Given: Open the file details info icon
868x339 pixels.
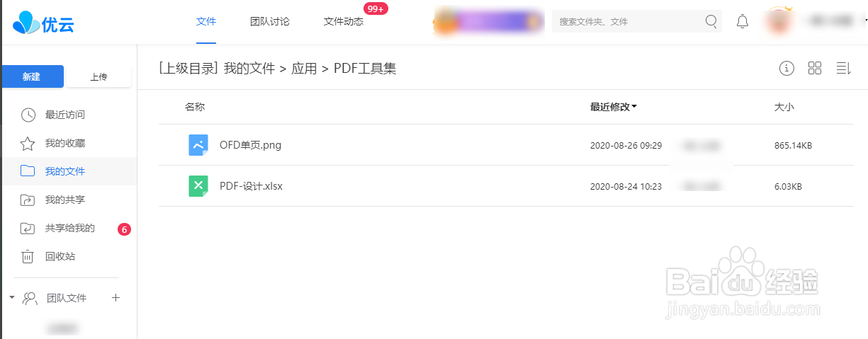Looking at the screenshot, I should click(x=787, y=68).
